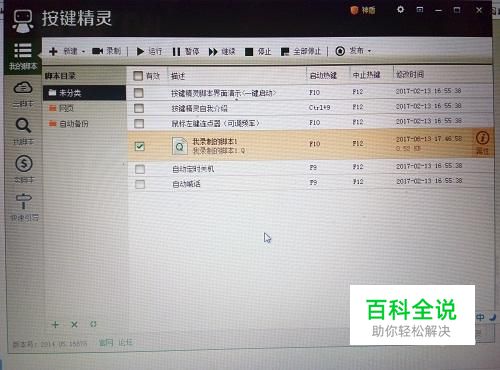Click the 全部停止 button label

pyautogui.click(x=307, y=52)
